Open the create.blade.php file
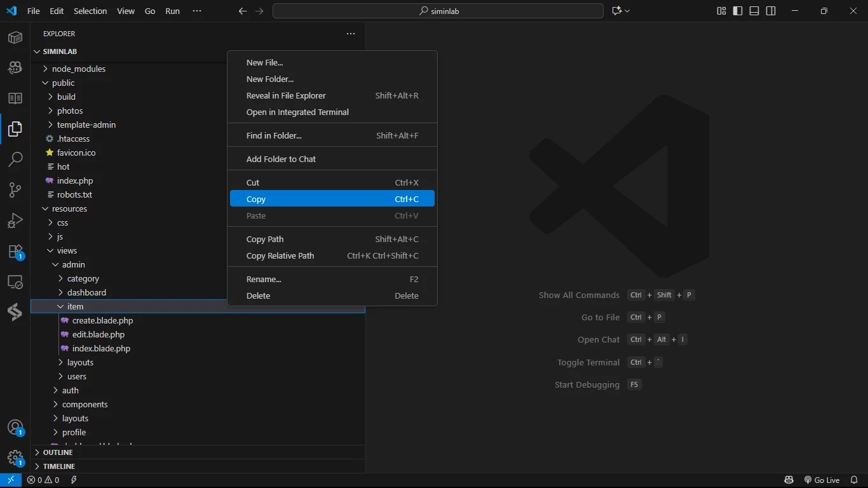Image resolution: width=868 pixels, height=488 pixels. [102, 320]
